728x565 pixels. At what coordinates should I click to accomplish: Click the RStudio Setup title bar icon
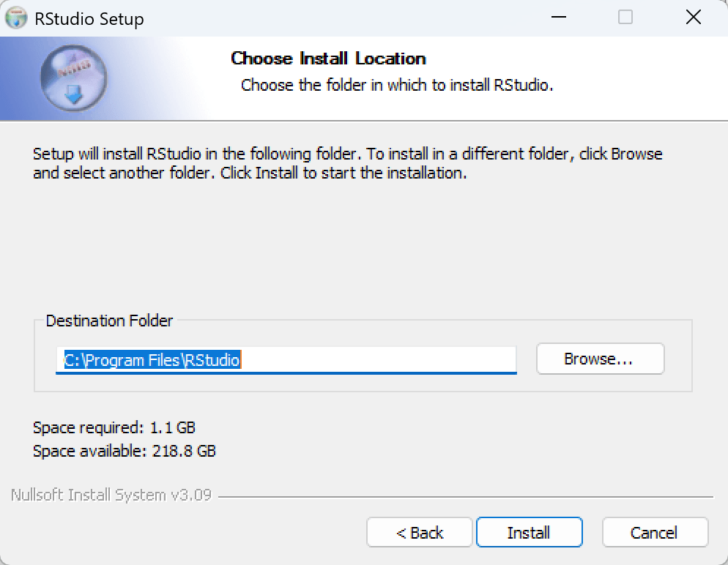(16, 18)
